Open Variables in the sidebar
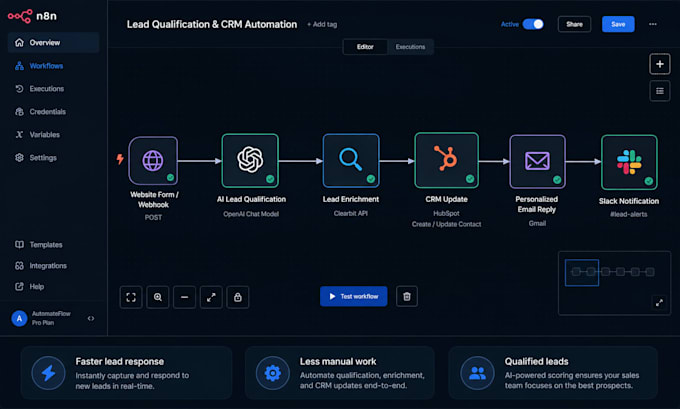 [37, 135]
